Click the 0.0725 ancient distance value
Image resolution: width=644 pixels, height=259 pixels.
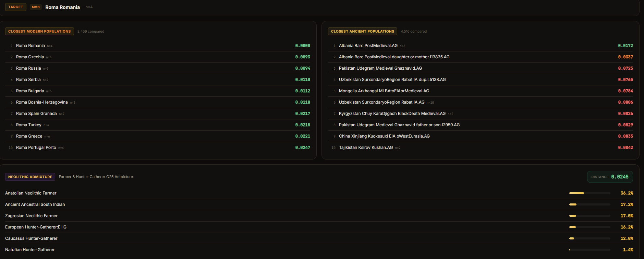tap(625, 68)
